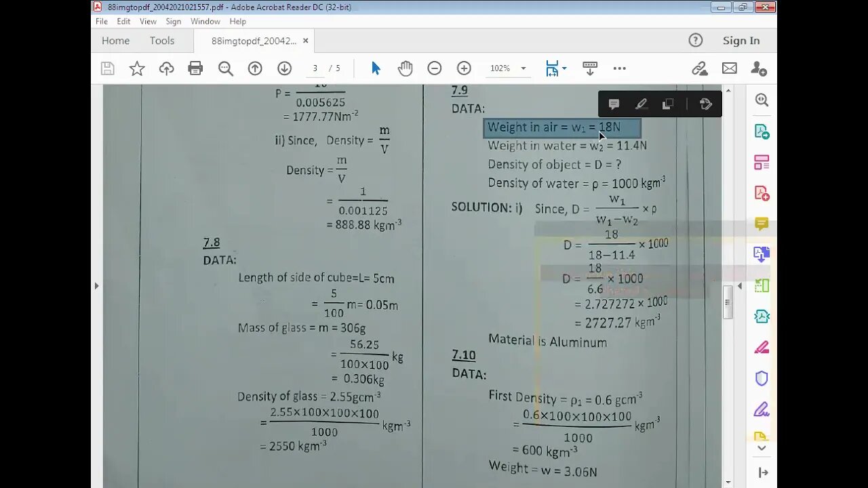The width and height of the screenshot is (868, 488).
Task: Click the current page number field
Action: pyautogui.click(x=315, y=68)
